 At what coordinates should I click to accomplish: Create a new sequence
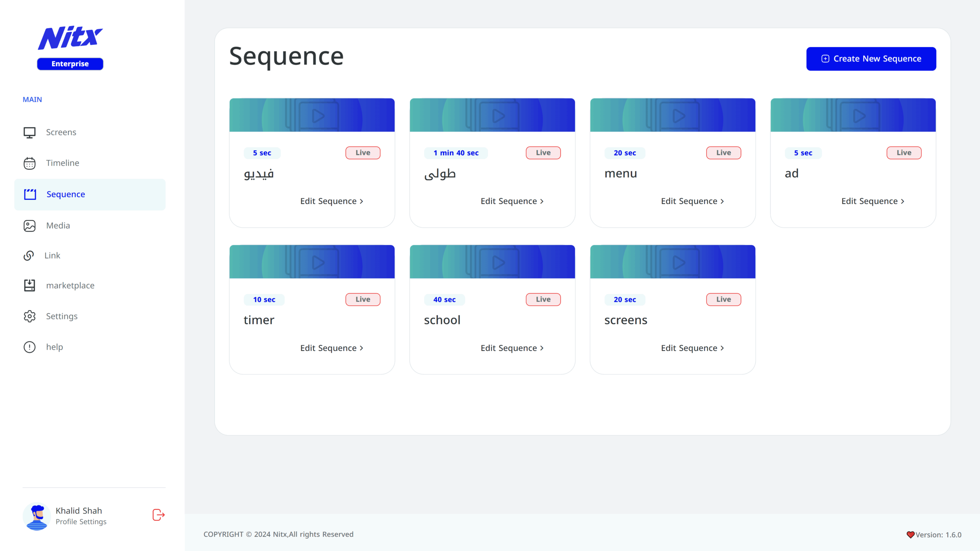click(x=871, y=59)
